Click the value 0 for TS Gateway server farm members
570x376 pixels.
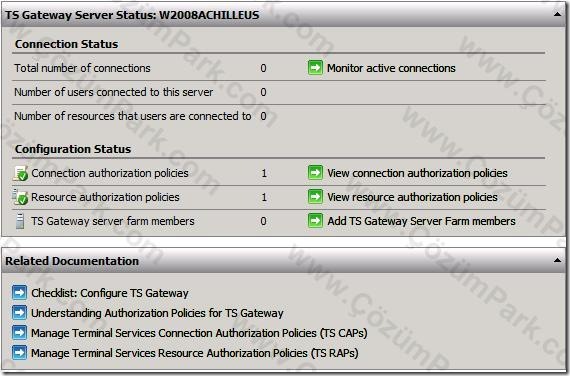pos(263,221)
